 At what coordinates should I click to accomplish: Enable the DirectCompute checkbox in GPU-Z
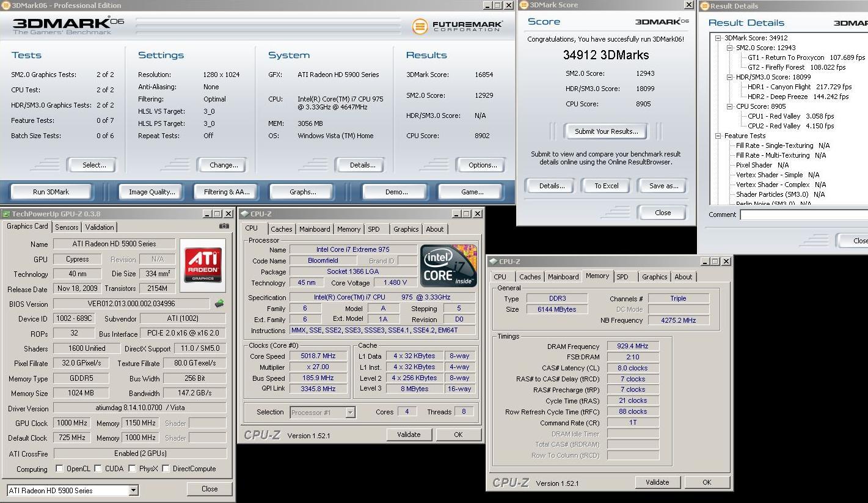click(166, 469)
